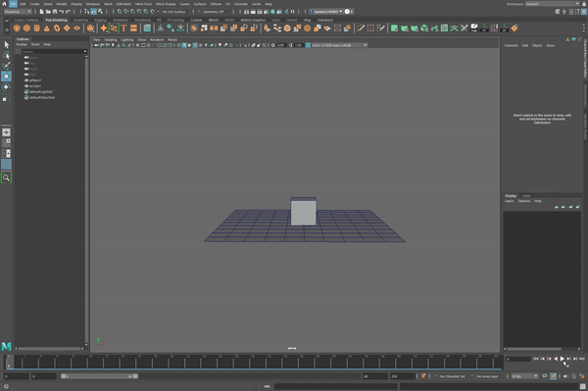The height and width of the screenshot is (391, 588).
Task: Go to the end of playback range
Action: 582,359
